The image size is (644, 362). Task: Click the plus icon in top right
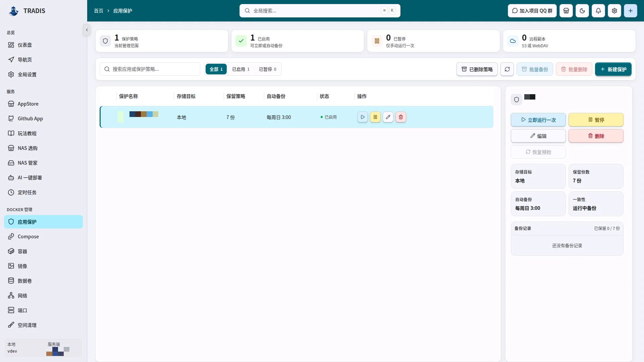631,11
